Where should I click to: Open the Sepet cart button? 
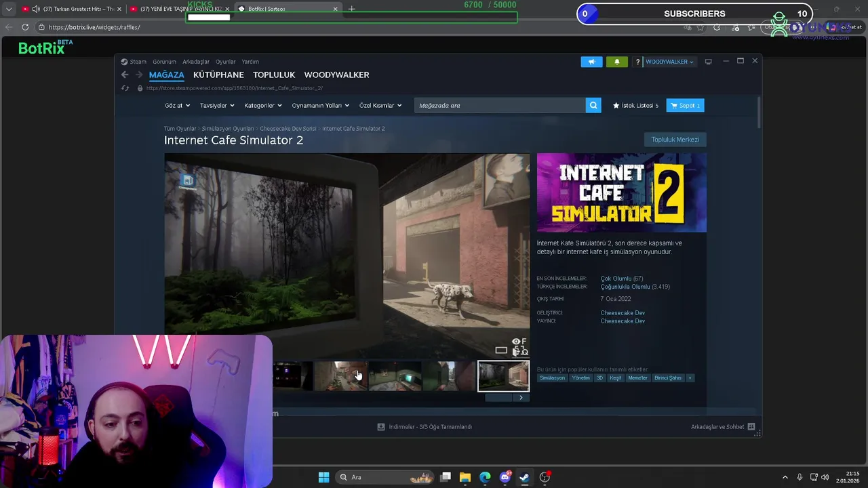coord(685,106)
